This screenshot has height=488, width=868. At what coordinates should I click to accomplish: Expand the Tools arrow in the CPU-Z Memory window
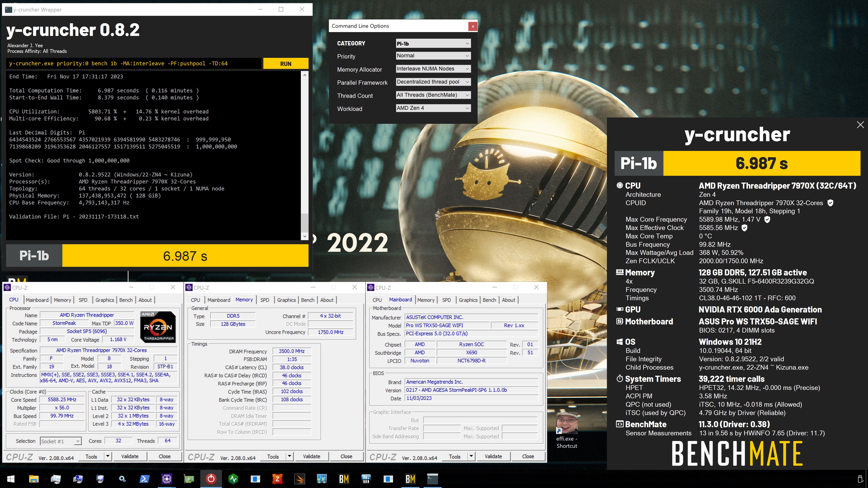[289, 456]
